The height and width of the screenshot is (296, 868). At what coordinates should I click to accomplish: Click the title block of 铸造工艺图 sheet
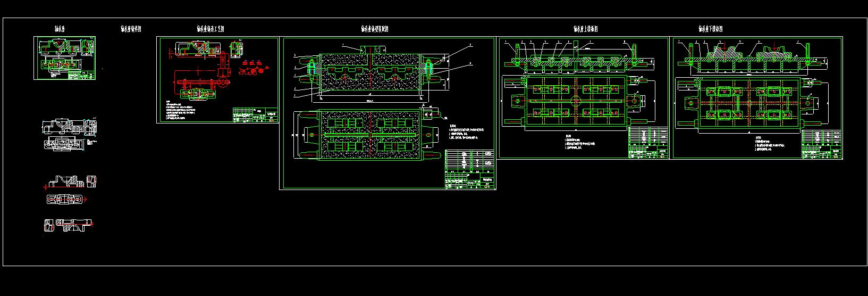(255, 115)
